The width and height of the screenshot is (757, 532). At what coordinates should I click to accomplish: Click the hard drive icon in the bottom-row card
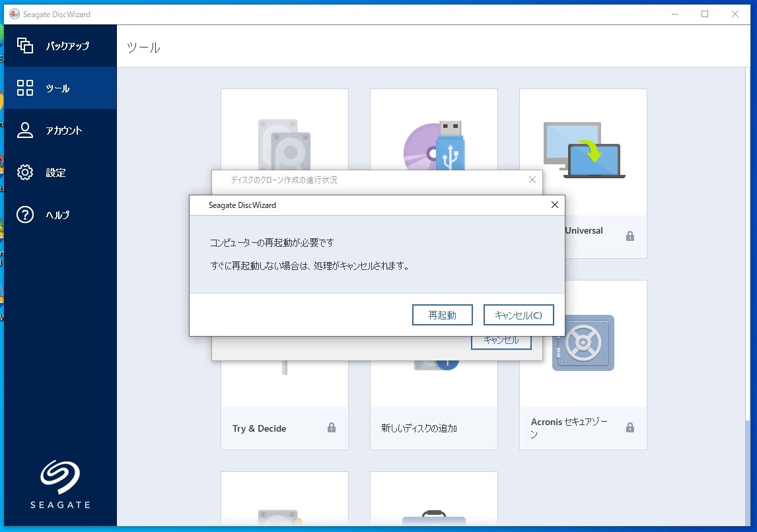(x=281, y=517)
